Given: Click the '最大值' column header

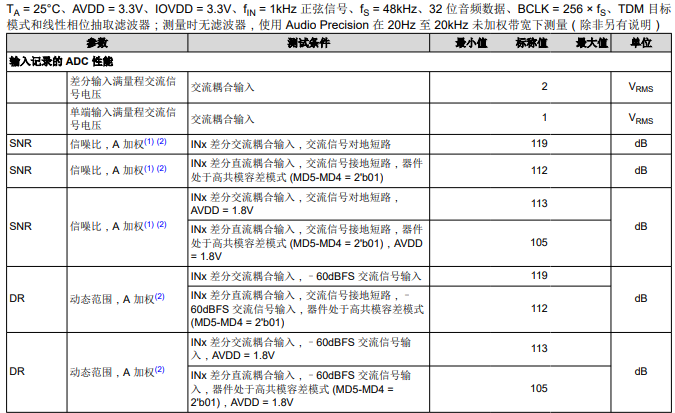Looking at the screenshot, I should tap(592, 43).
